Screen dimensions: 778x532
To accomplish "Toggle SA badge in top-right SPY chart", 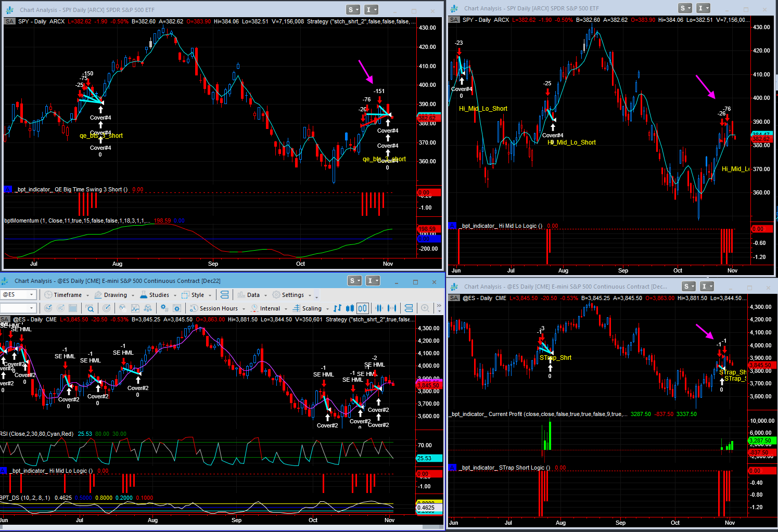I will point(454,20).
